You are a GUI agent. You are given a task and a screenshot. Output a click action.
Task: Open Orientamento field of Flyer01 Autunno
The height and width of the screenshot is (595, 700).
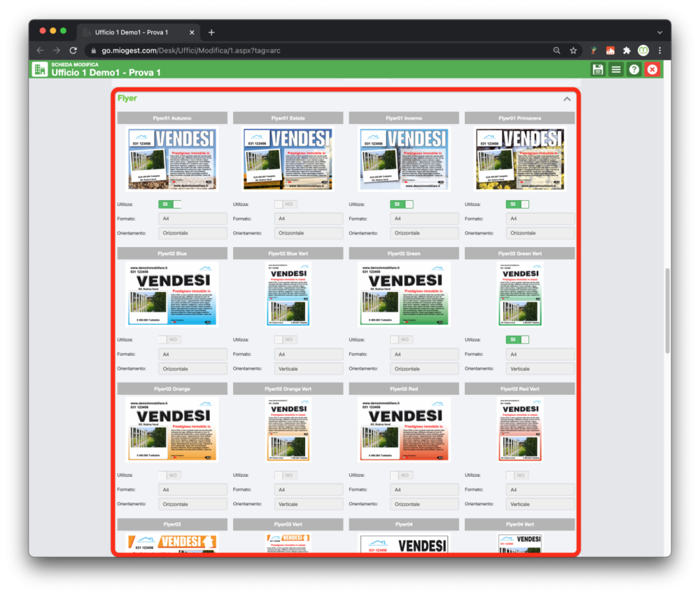(193, 233)
